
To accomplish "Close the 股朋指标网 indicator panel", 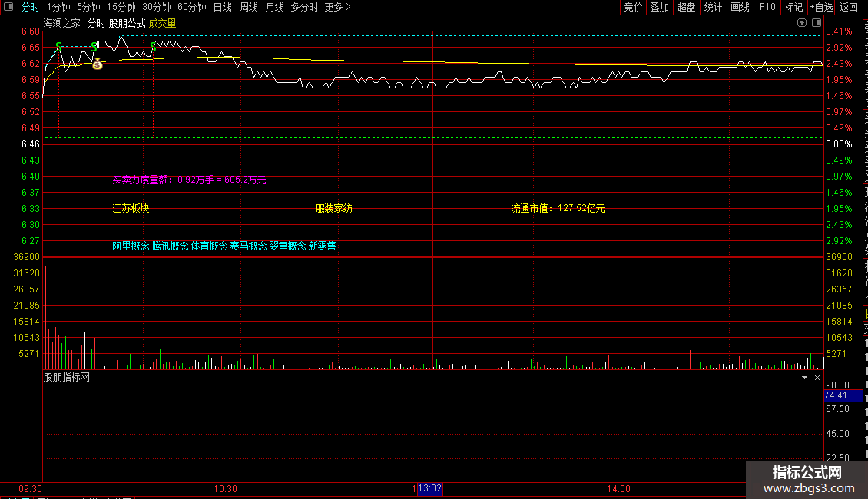I will [x=817, y=377].
